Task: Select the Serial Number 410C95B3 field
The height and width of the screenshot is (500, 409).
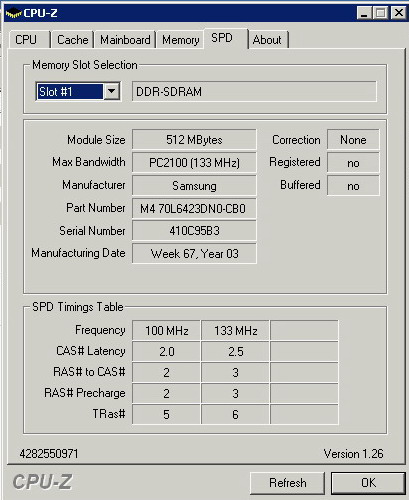Action: pos(194,231)
